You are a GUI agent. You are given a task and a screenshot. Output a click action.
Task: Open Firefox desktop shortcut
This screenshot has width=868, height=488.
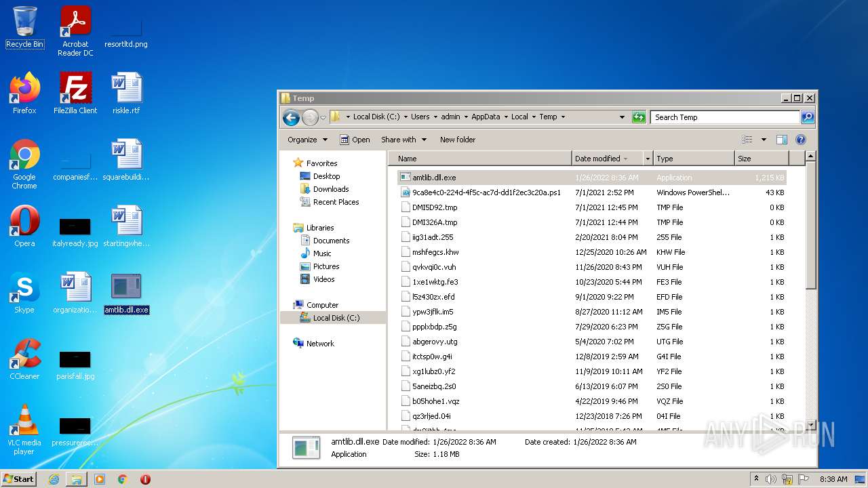24,94
